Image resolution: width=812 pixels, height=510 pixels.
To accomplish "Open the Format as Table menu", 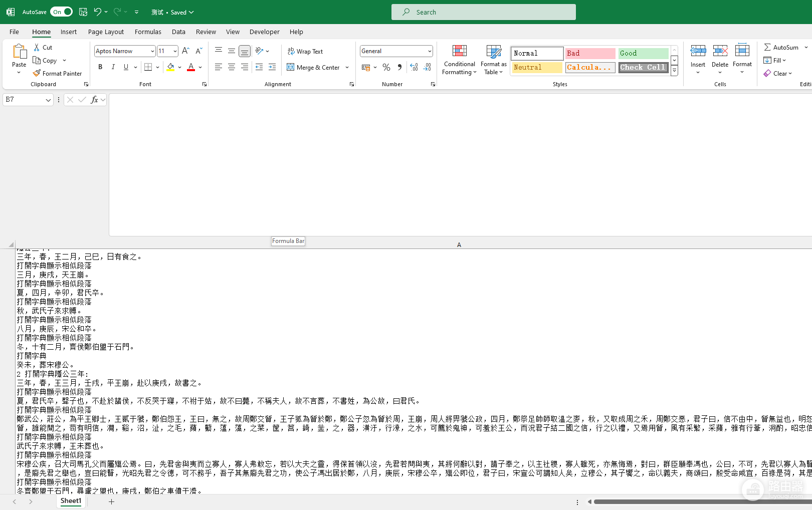I will (x=494, y=60).
